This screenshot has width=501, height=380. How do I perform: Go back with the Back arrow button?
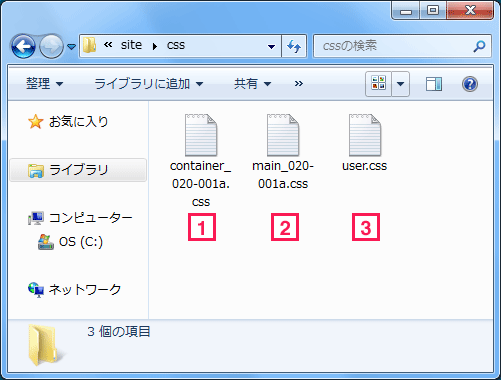coord(23,46)
